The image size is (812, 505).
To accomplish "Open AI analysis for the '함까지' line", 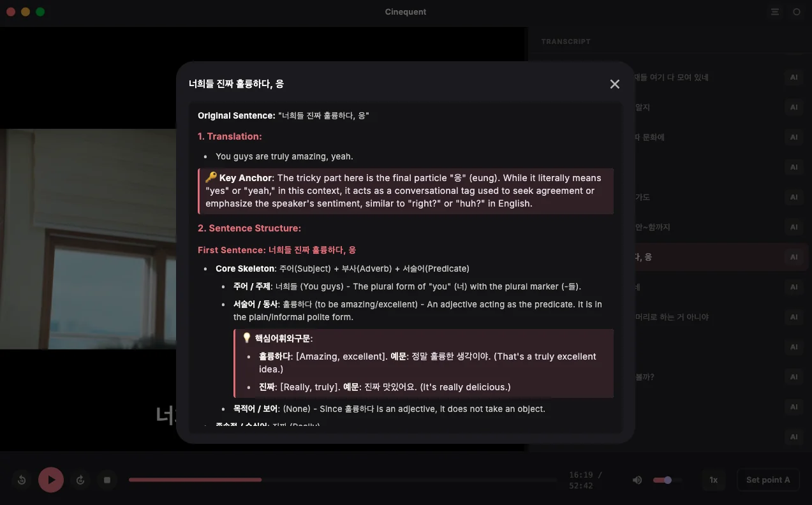I will pyautogui.click(x=794, y=227).
